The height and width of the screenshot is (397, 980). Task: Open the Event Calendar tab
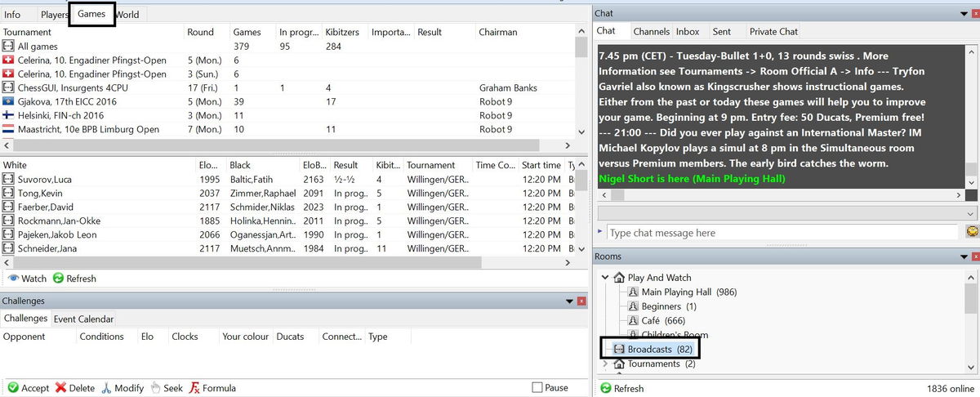point(83,319)
